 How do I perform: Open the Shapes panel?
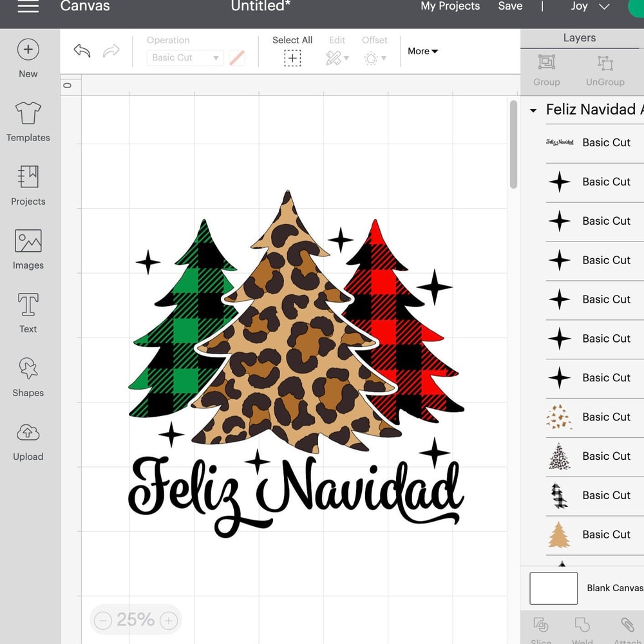28,377
